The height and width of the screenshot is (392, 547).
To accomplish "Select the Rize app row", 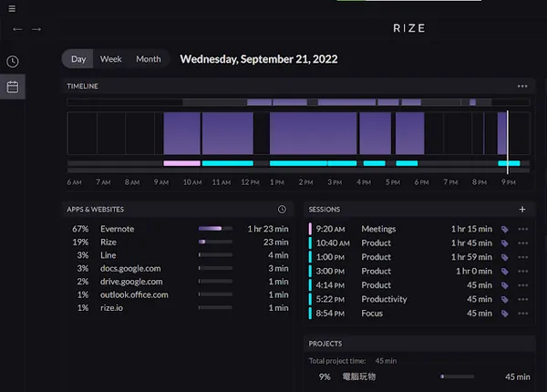I will (x=180, y=242).
